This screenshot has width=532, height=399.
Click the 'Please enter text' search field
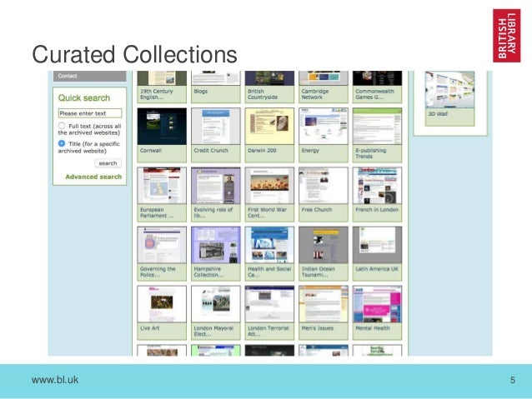coord(90,113)
